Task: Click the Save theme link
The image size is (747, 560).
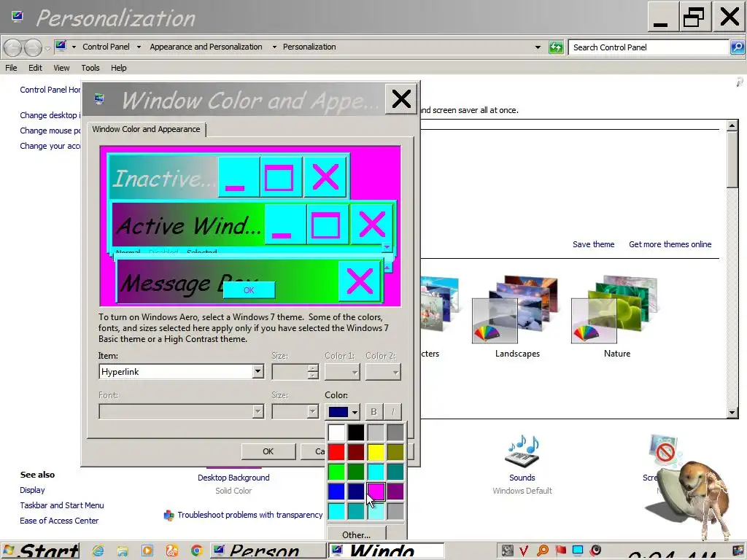Action: click(593, 244)
